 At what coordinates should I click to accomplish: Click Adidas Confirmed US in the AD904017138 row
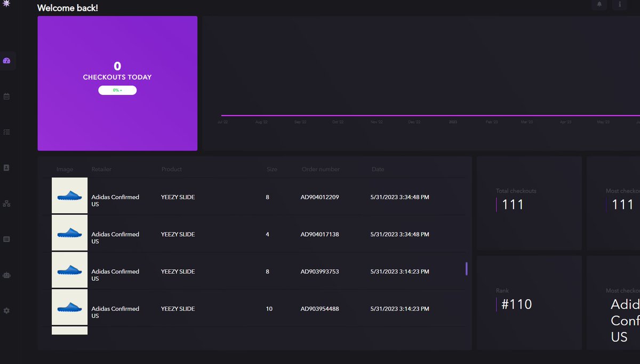(115, 238)
